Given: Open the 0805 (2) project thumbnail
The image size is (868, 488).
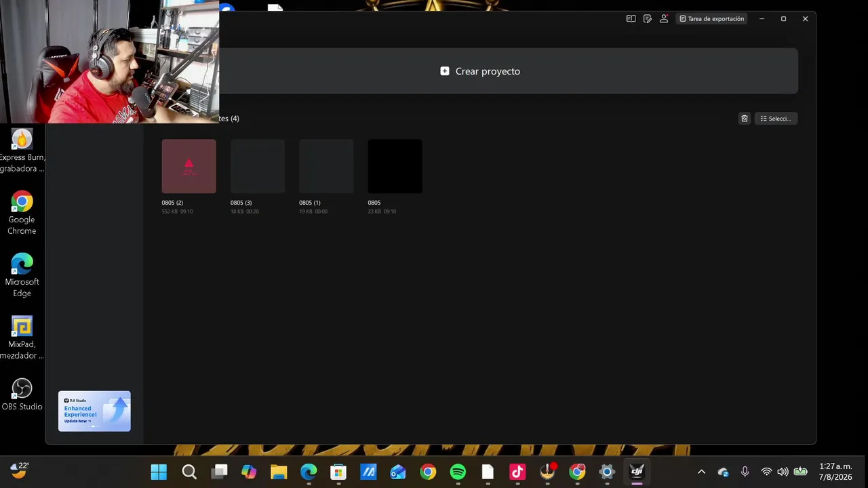Looking at the screenshot, I should coord(189,166).
